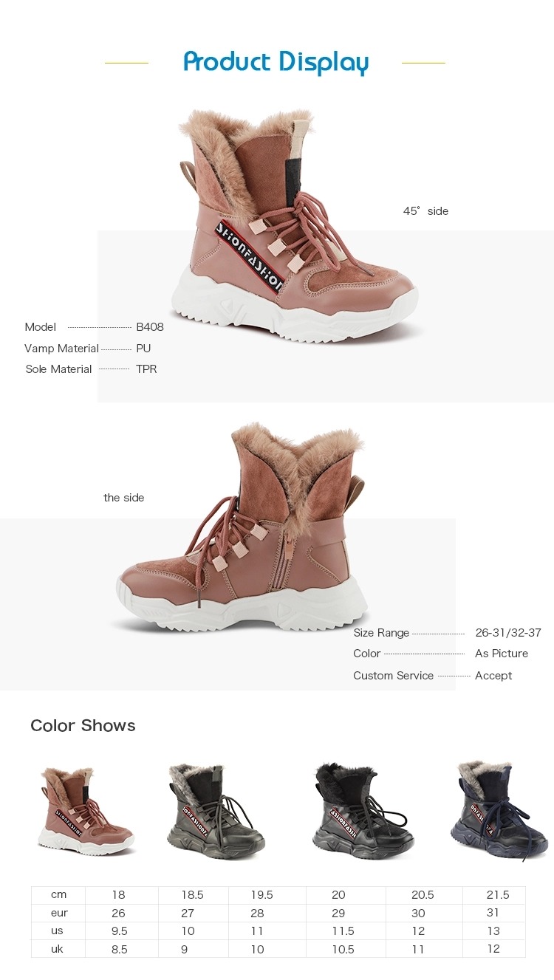Viewport: 554px width, 980px height.
Task: Select the 26-31/32-37 size range text
Action: pyautogui.click(x=508, y=633)
